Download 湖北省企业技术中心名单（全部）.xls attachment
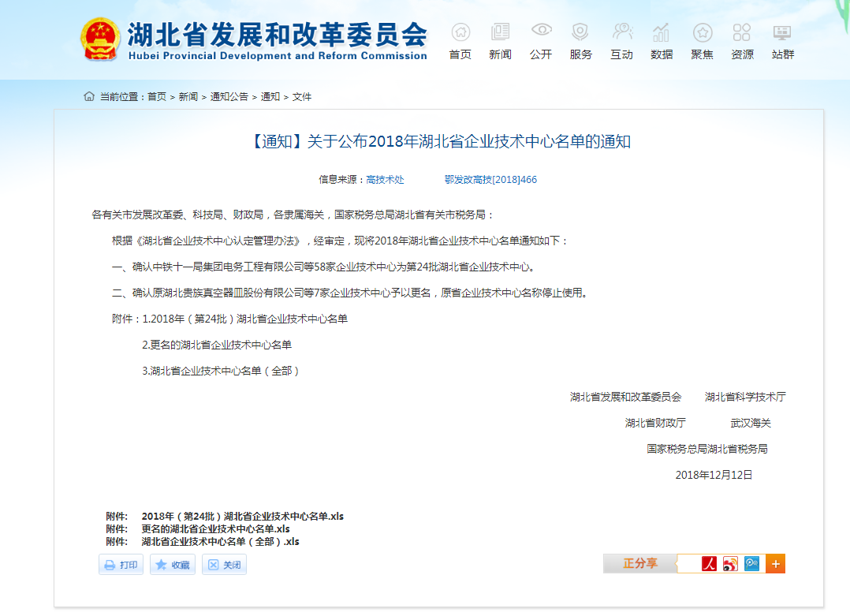The image size is (850, 616). [220, 541]
